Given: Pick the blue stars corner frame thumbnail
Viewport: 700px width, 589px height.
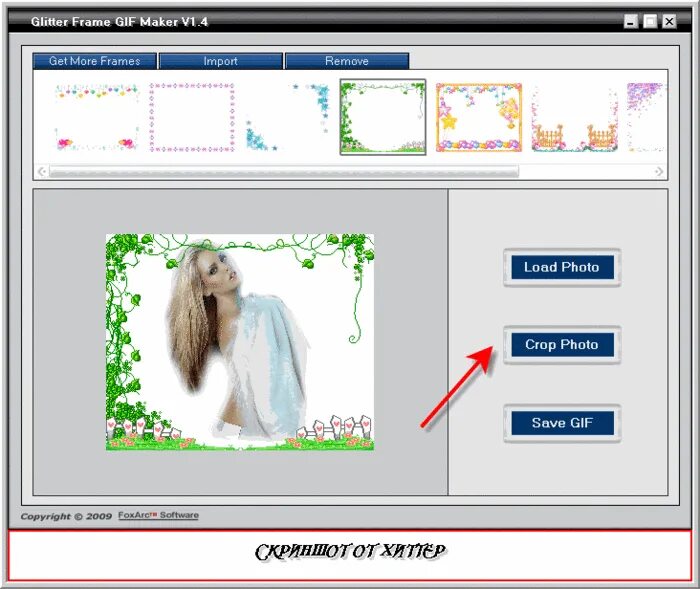Looking at the screenshot, I should tap(288, 117).
